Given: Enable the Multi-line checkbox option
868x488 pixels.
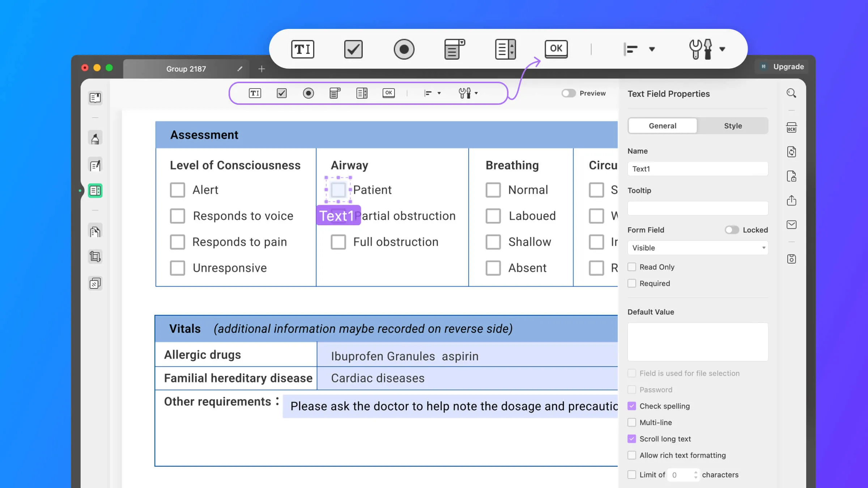Looking at the screenshot, I should (632, 423).
